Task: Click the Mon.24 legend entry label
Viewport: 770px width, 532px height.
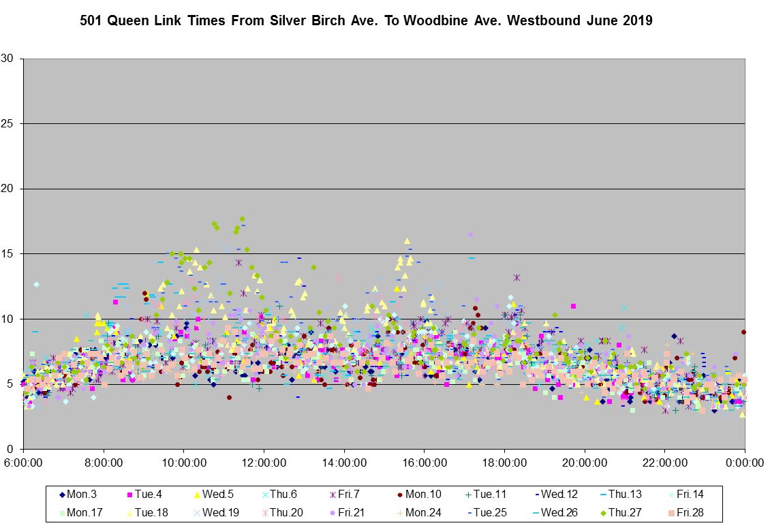Action: pos(422,512)
